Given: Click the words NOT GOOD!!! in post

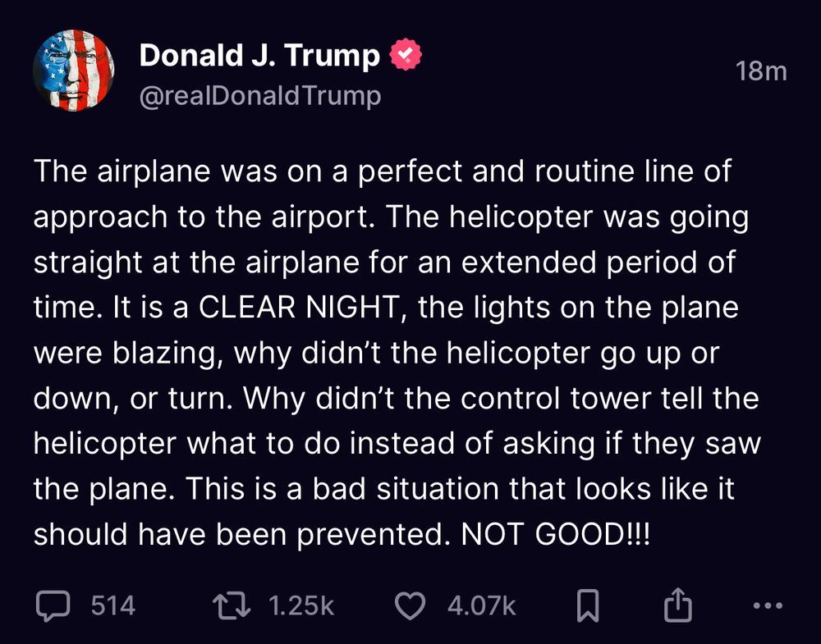Looking at the screenshot, I should tap(555, 534).
